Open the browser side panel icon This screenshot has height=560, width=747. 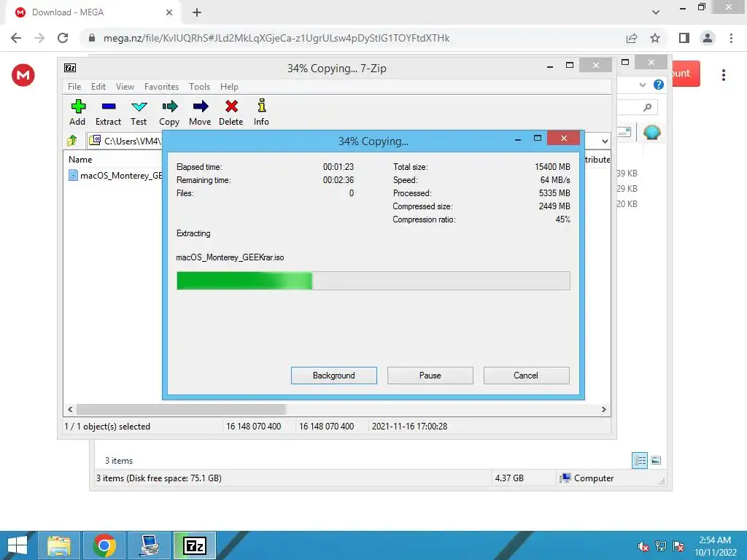(684, 38)
